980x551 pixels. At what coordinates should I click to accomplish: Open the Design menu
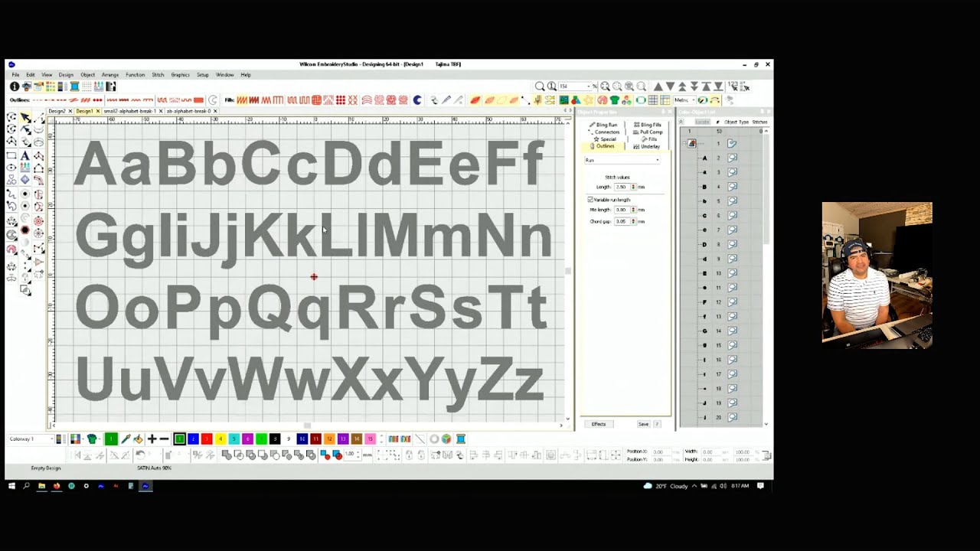tap(66, 74)
